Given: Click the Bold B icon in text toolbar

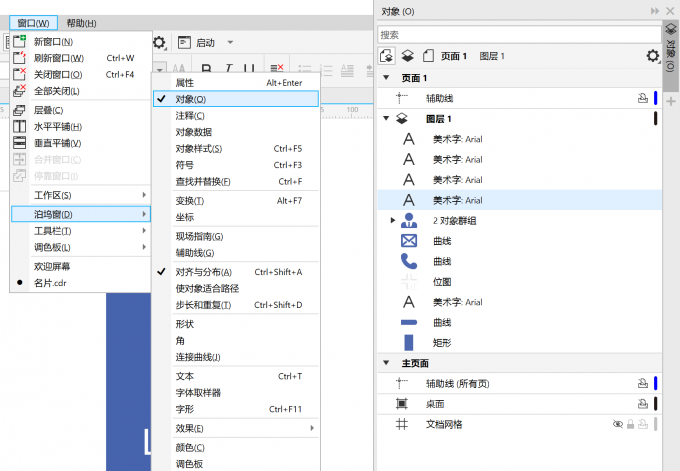Looking at the screenshot, I should (x=206, y=69).
